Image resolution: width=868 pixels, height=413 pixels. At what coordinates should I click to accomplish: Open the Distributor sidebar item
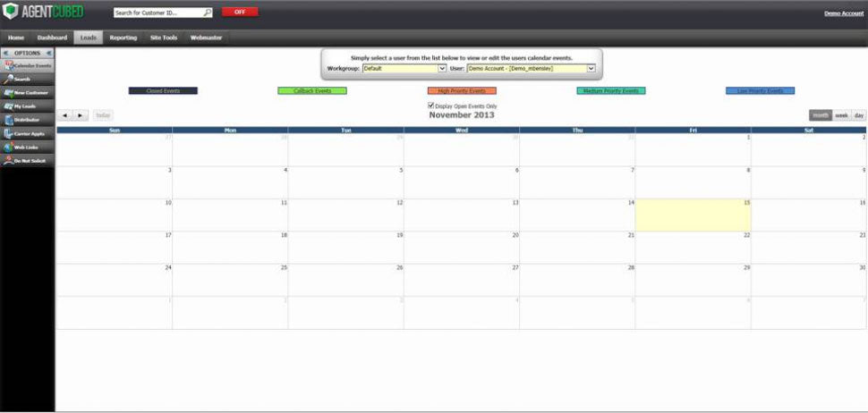(x=28, y=119)
